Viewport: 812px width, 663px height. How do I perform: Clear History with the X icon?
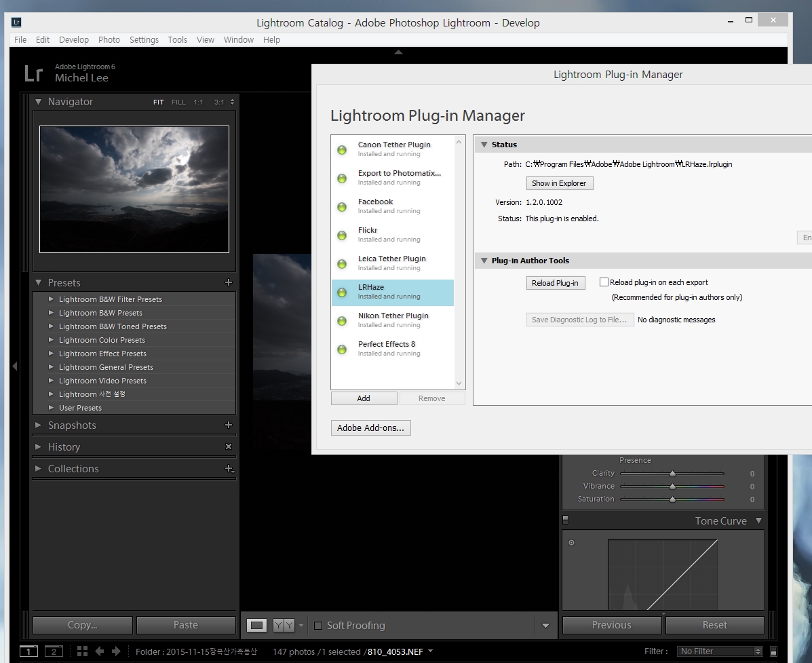(x=229, y=447)
